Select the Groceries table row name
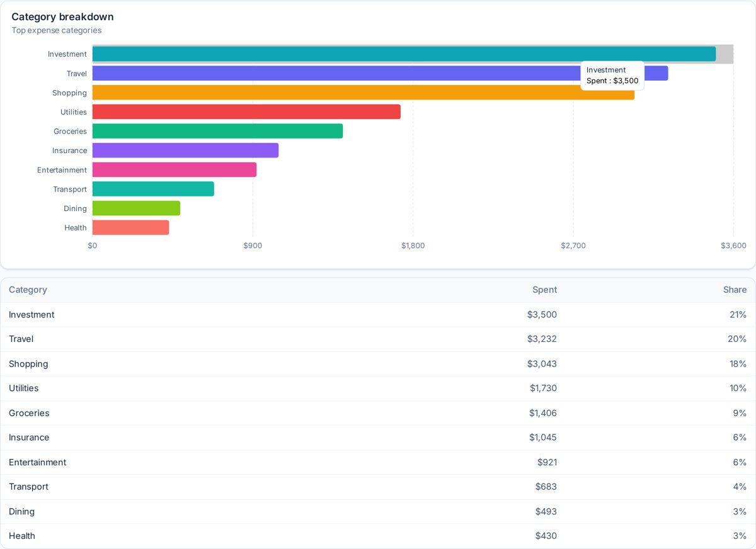This screenshot has width=756, height=549. [x=29, y=413]
